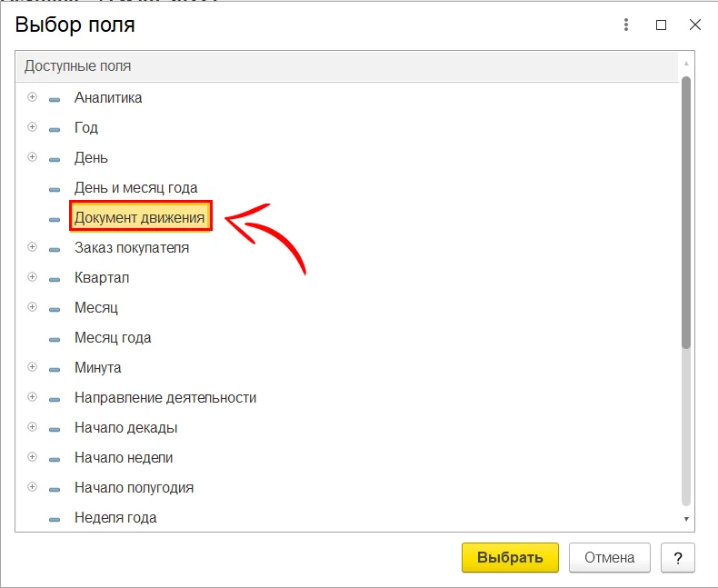Click the scroll down arrow of list
Screen dimensions: 718x588
tap(686, 518)
